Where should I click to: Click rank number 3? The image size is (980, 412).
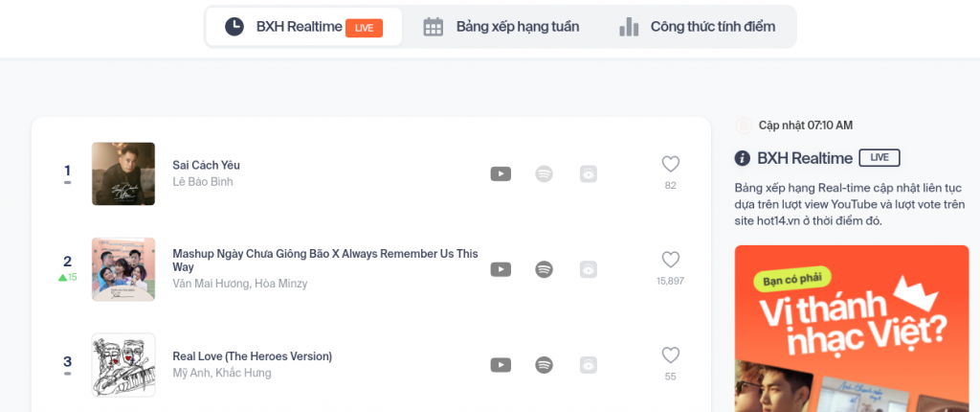(68, 361)
